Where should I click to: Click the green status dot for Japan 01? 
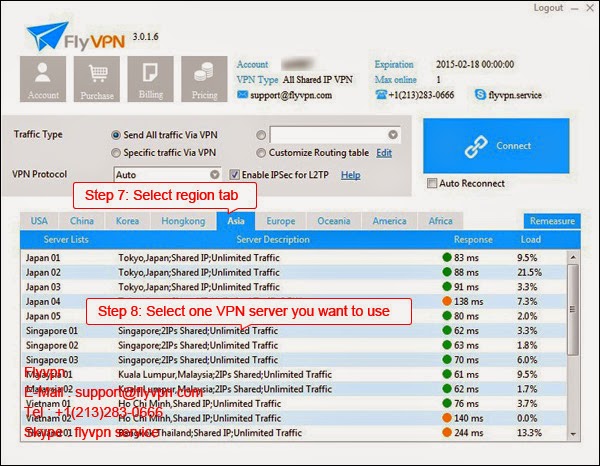pyautogui.click(x=447, y=257)
